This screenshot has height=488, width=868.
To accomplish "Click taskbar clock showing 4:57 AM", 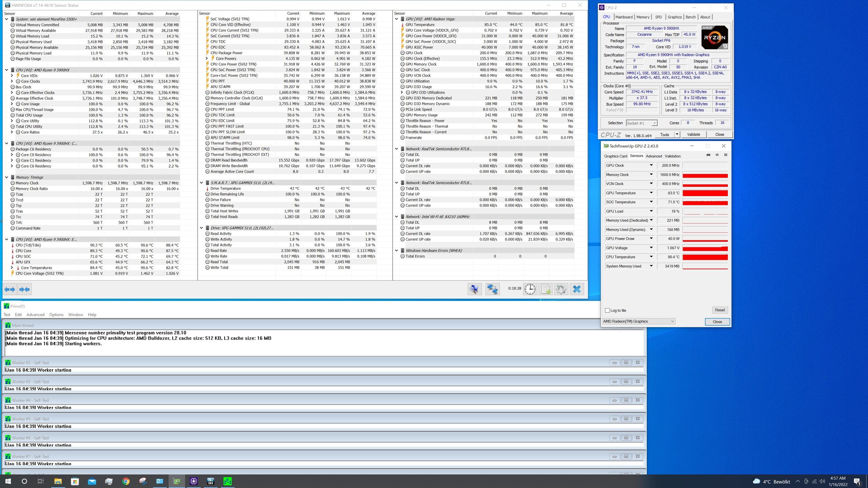I will click(838, 481).
